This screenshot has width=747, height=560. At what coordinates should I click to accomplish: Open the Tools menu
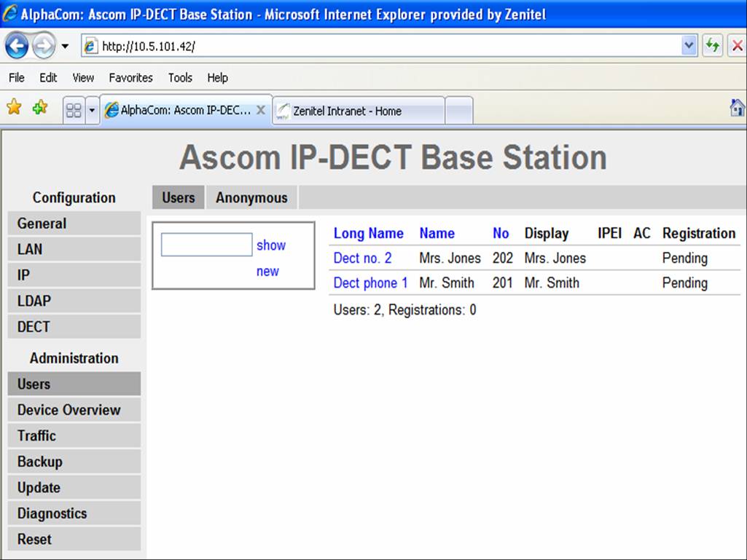tap(180, 78)
